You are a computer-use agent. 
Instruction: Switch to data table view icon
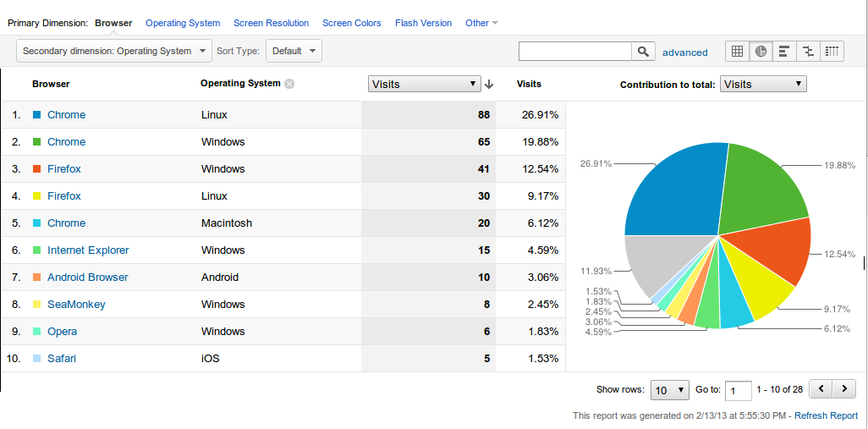[x=737, y=52]
